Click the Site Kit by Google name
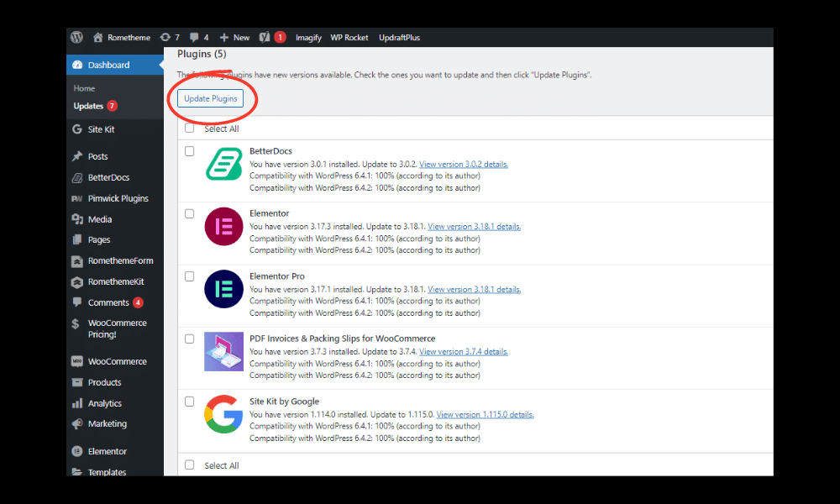Screen dimensions: 840x504 click(x=285, y=402)
